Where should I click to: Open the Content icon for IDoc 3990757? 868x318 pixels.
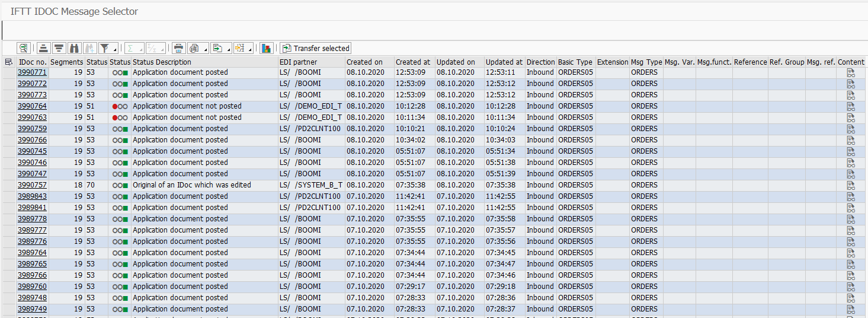tap(851, 185)
